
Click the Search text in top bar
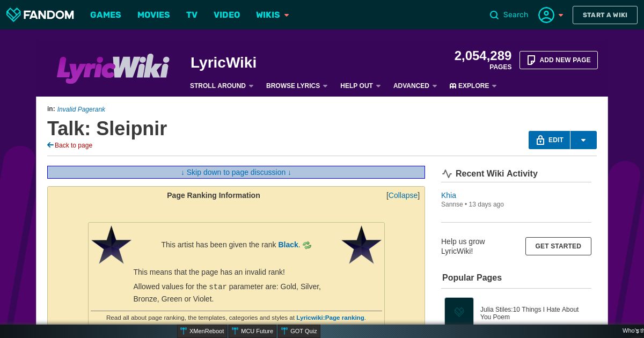pos(516,15)
